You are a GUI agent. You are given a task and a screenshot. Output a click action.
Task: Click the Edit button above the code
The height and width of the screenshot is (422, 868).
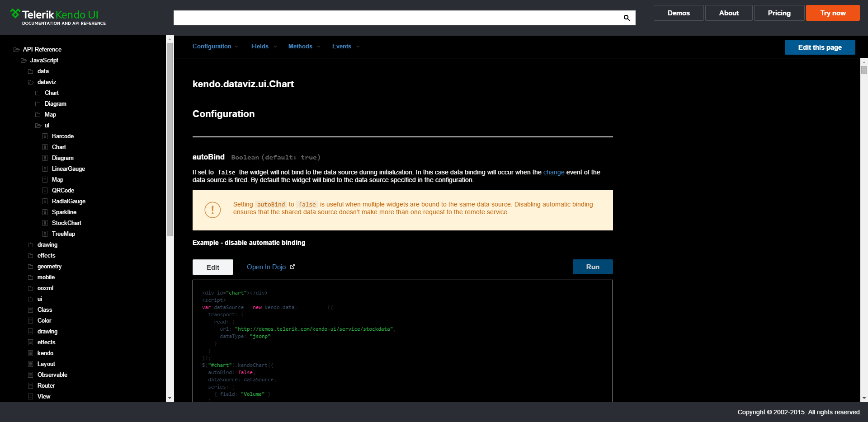[213, 267]
